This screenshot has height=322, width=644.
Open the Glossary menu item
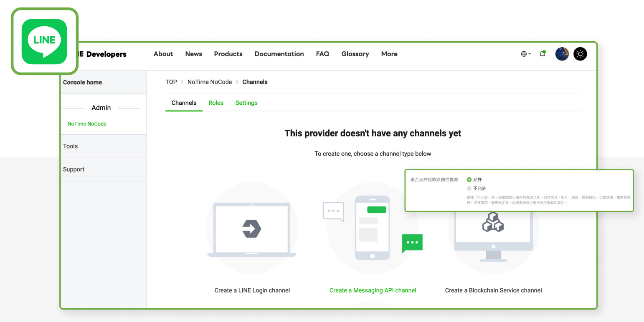pos(355,54)
